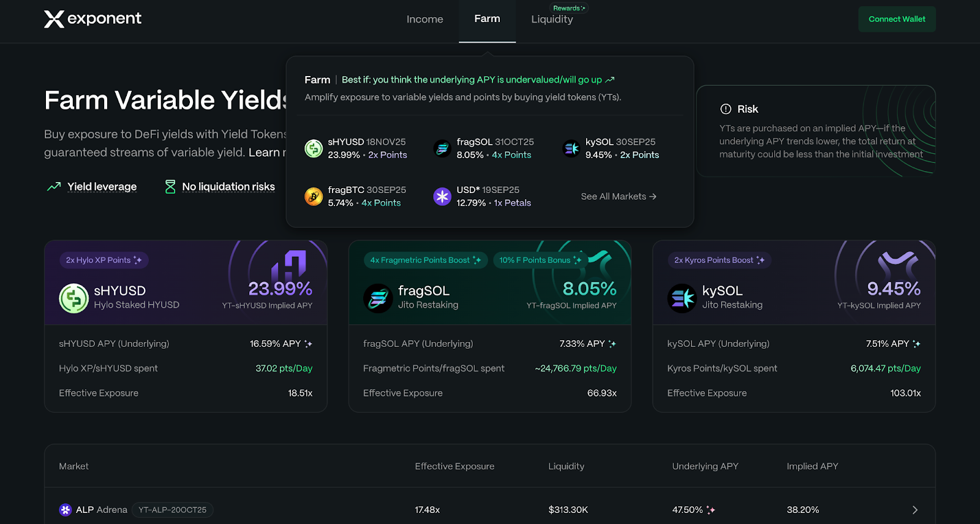Click the Yield leverage label
This screenshot has height=524, width=980.
102,186
